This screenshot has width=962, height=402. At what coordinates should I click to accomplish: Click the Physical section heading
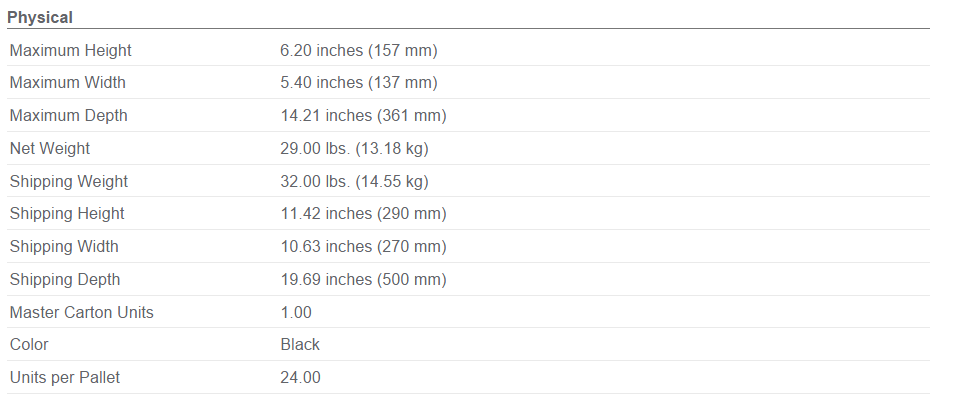(40, 18)
